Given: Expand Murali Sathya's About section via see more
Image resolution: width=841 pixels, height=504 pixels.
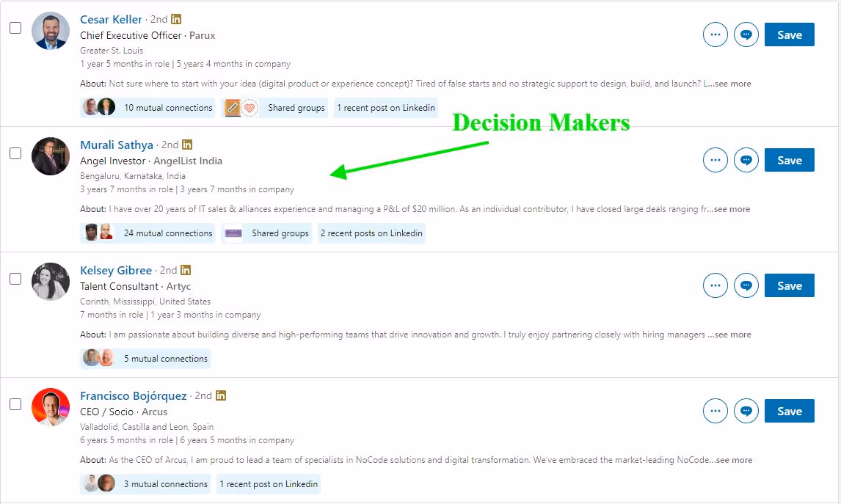Looking at the screenshot, I should pos(731,209).
